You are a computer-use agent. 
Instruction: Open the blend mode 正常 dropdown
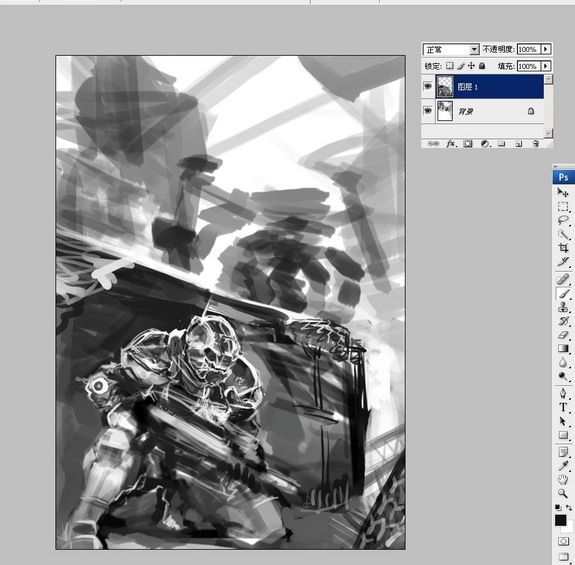point(451,49)
